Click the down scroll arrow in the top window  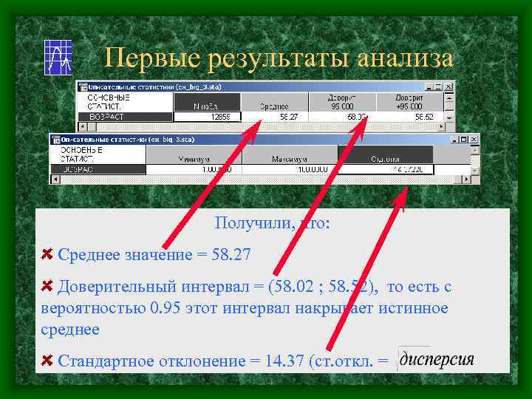[449, 117]
